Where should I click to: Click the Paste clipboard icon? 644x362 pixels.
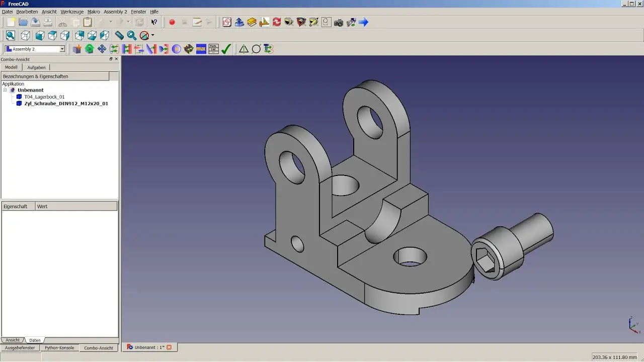point(88,22)
